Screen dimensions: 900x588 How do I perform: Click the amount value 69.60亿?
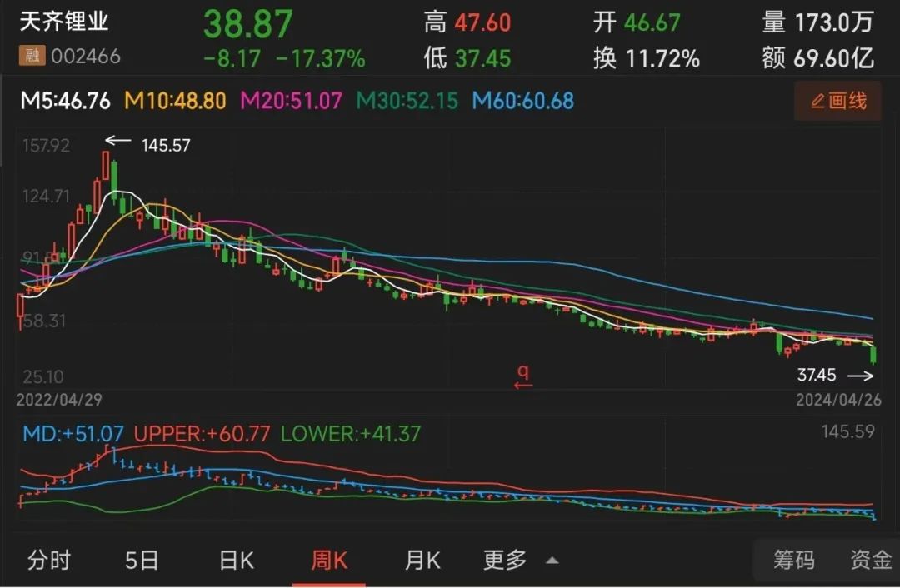coord(834,58)
